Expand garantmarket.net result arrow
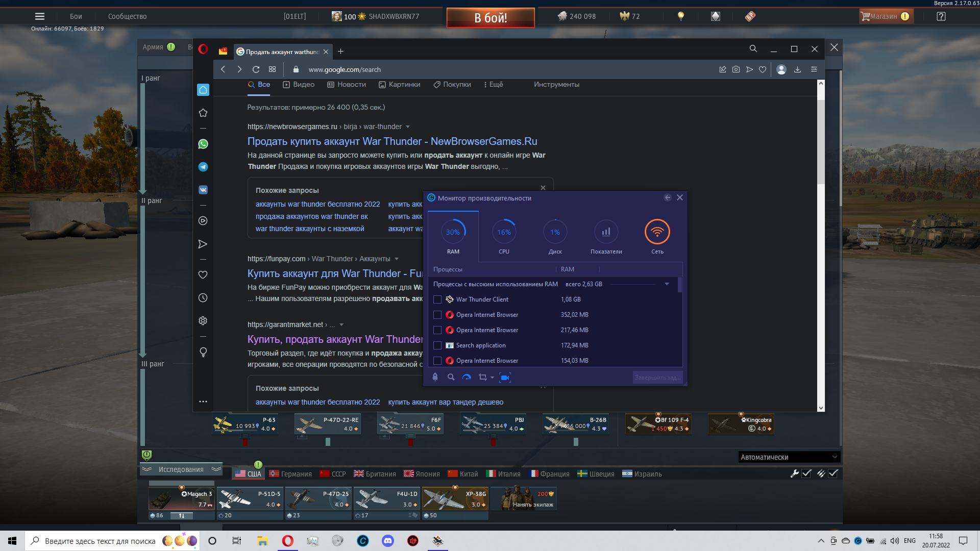Viewport: 980px width, 551px height. pos(341,324)
